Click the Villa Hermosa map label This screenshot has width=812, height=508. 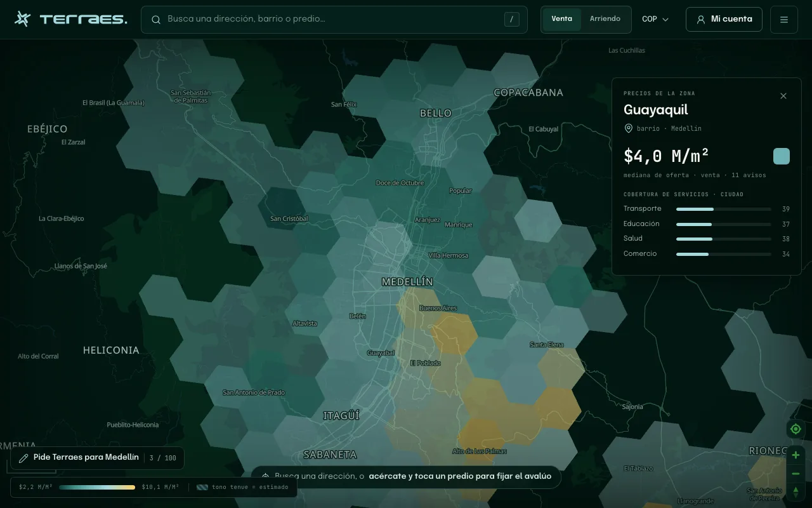coord(449,255)
